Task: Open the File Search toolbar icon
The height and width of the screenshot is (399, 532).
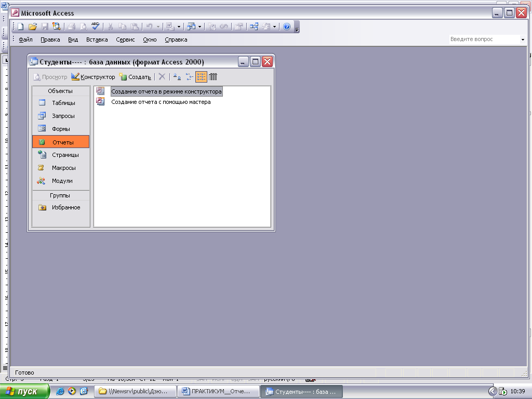Action: pos(56,26)
